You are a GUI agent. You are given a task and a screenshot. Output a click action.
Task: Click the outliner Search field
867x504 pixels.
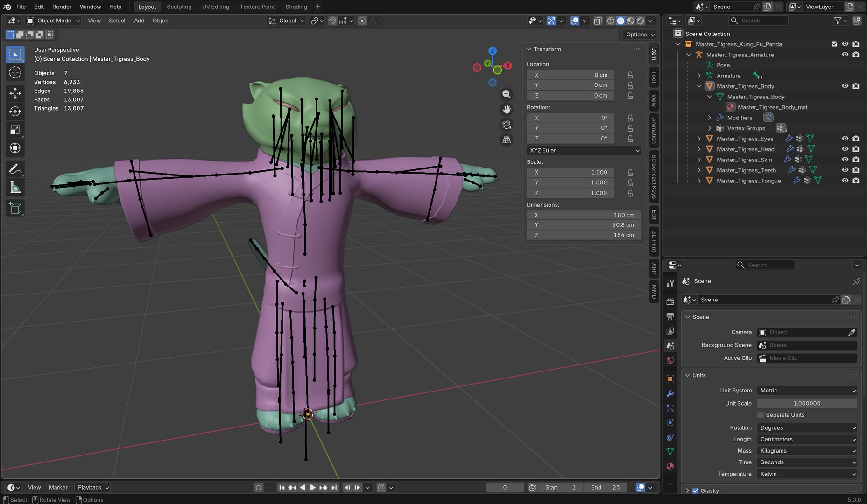pos(758,21)
